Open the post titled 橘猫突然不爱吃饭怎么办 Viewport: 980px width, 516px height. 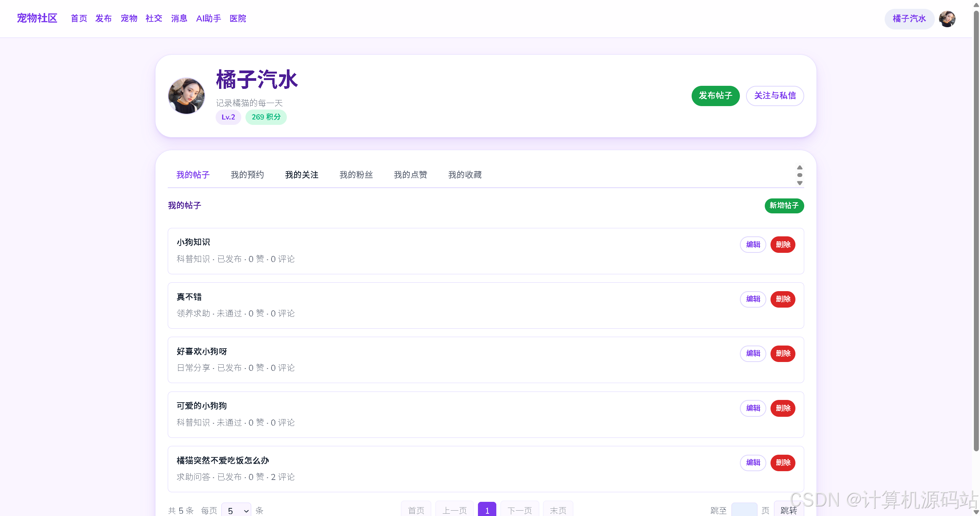coord(223,460)
